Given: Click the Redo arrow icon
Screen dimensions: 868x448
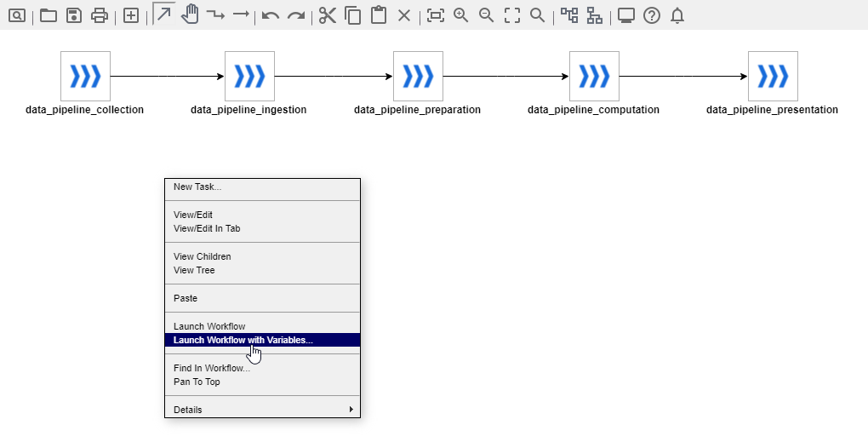Looking at the screenshot, I should tap(296, 15).
